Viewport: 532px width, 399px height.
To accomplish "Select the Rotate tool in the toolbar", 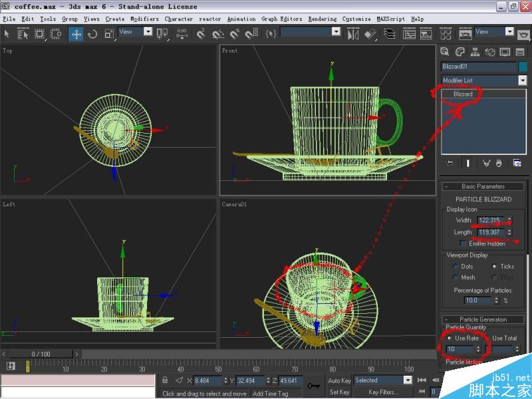I will point(92,34).
